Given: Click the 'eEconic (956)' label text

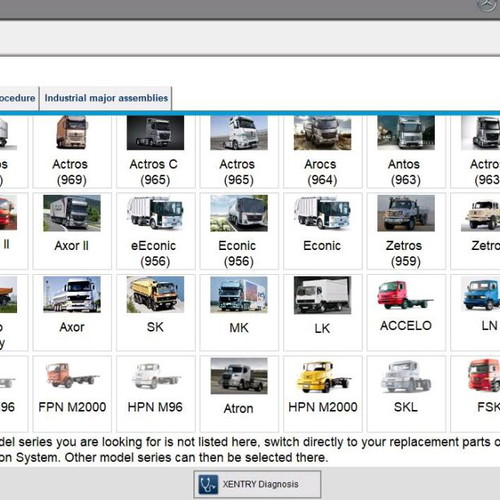Looking at the screenshot, I should click(x=154, y=253).
